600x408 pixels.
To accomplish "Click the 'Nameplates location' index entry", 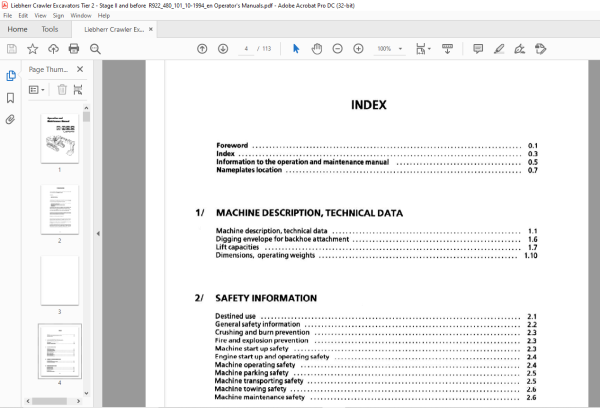I will 249,170.
